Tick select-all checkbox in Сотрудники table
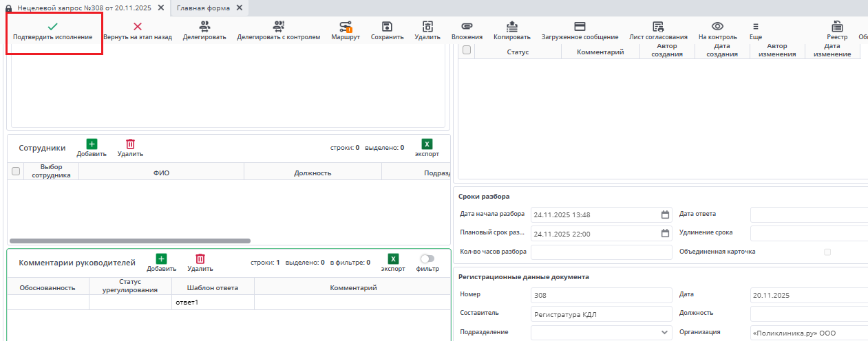Viewport: 868px width, 341px height. coord(16,171)
